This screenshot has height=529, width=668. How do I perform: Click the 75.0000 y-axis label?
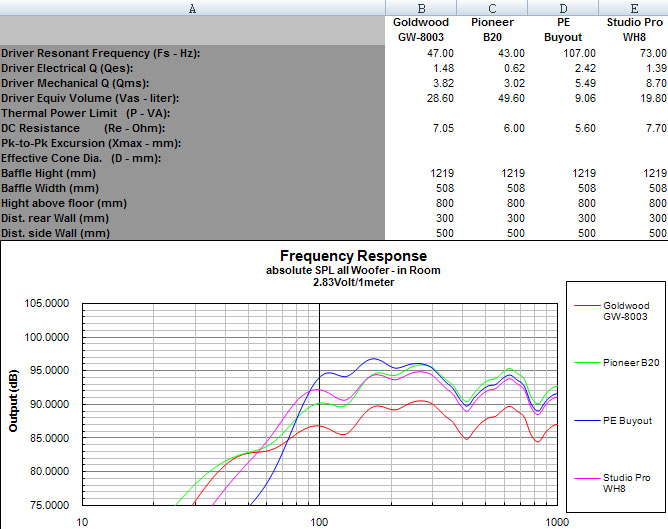pos(49,505)
